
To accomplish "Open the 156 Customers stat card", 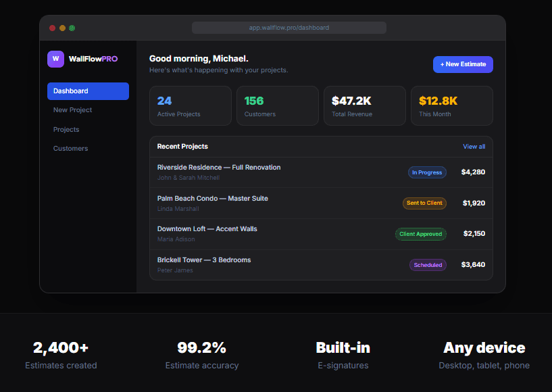I will point(278,105).
